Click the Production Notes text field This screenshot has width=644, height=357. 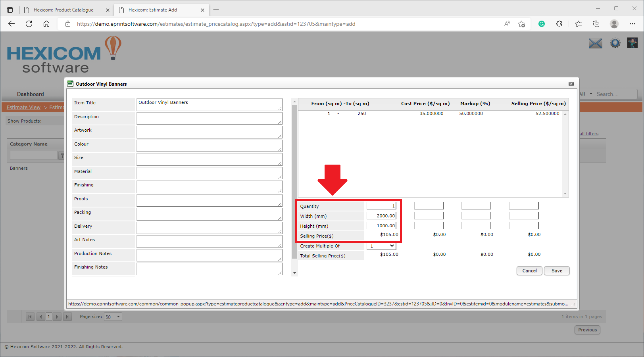210,255
